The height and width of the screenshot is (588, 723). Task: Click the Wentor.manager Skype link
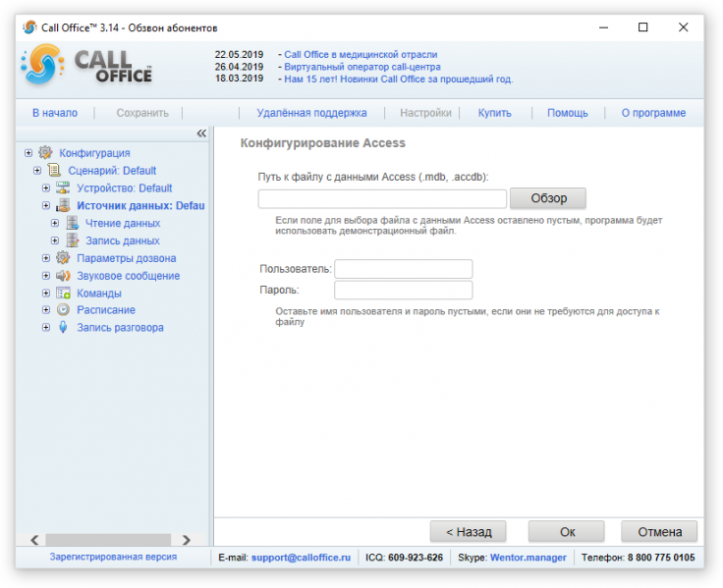click(528, 558)
